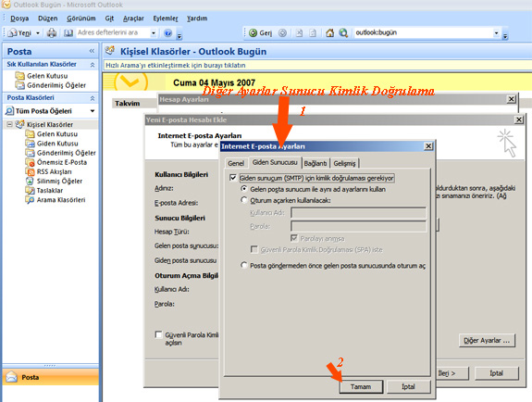Open the Dosya menu

coord(19,19)
